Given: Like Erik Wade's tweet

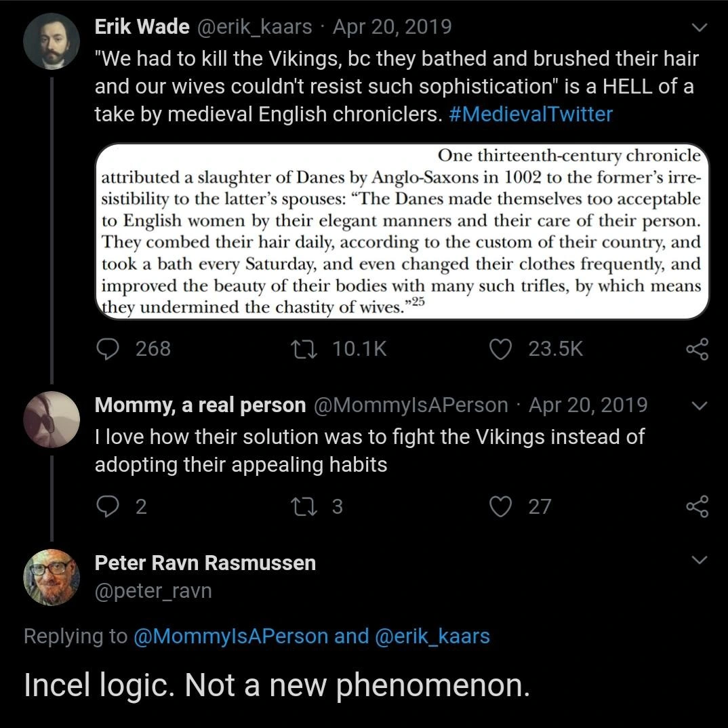Looking at the screenshot, I should click(x=500, y=348).
